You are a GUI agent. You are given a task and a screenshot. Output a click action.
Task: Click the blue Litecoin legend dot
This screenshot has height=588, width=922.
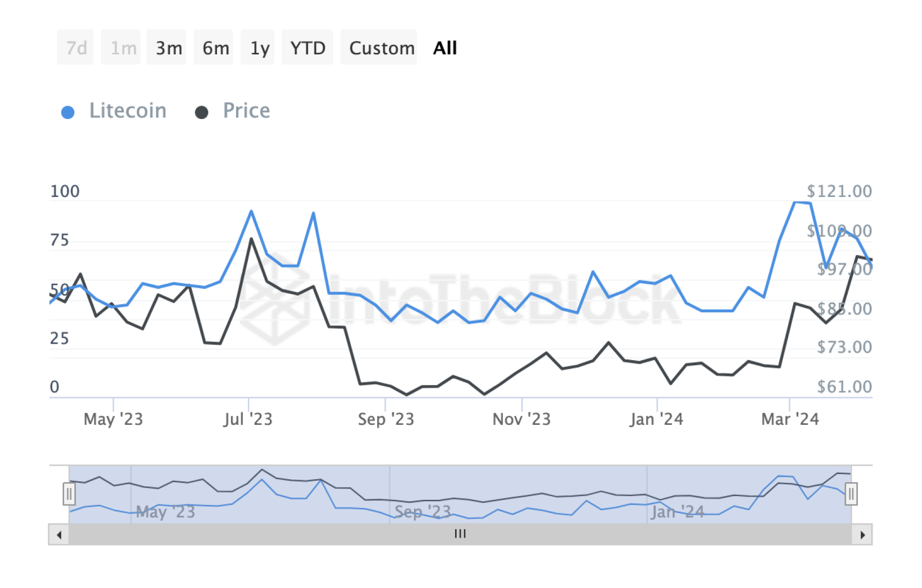click(68, 110)
